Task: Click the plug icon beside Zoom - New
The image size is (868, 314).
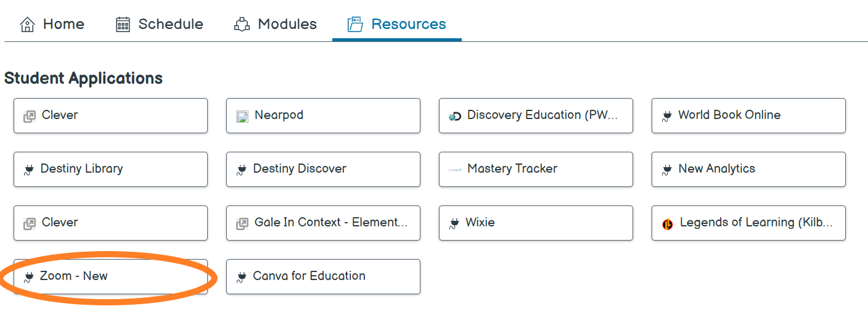Action: coord(28,277)
